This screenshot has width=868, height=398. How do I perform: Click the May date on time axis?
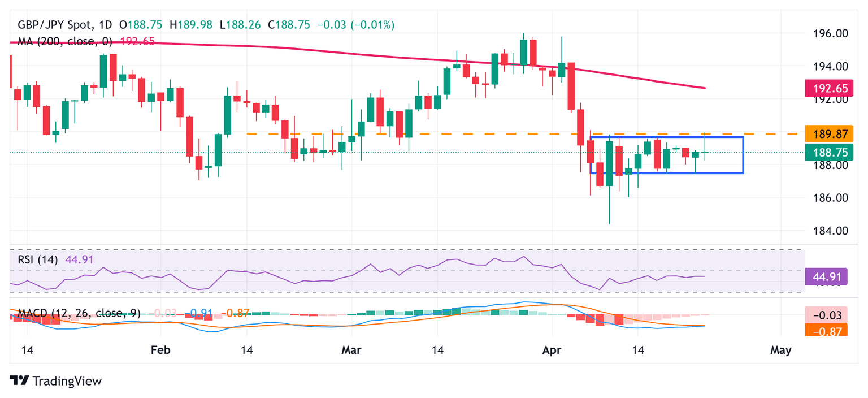[780, 351]
